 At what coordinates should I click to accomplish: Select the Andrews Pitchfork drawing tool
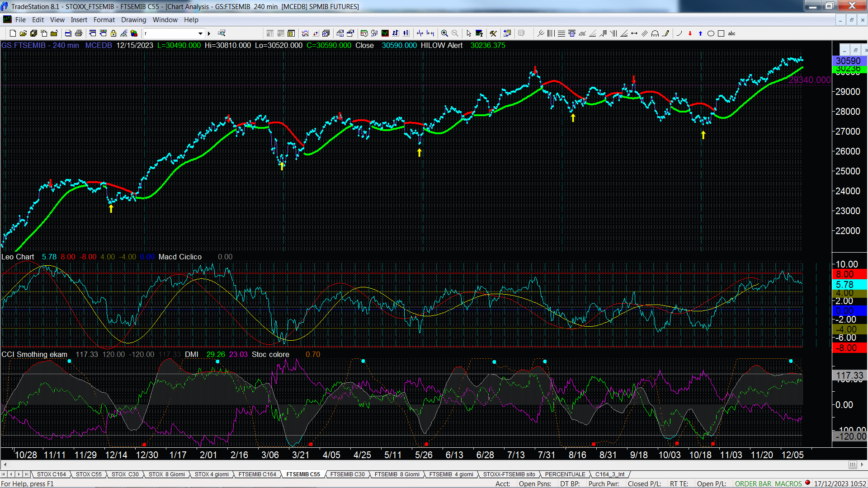(x=541, y=33)
